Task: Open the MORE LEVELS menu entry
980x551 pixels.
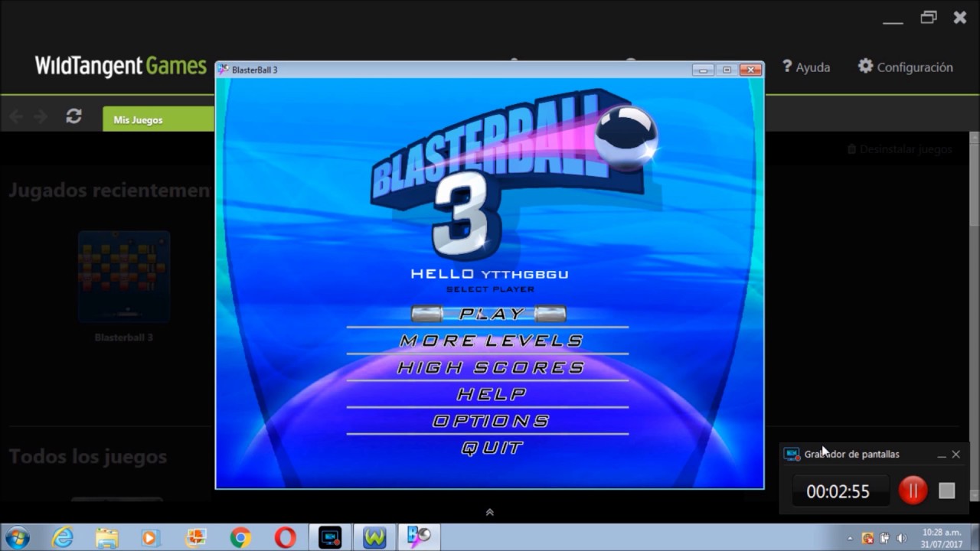Action: pos(491,341)
